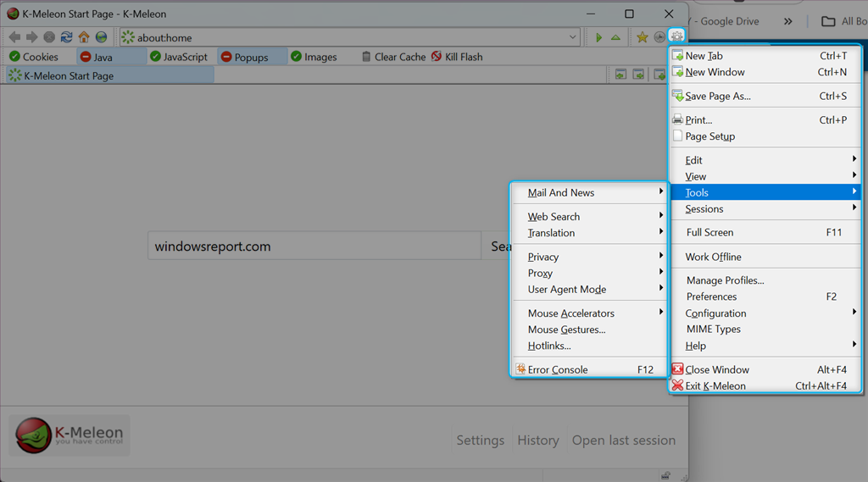Click status bar network icon
Screen dimensions: 868x482
click(666, 475)
